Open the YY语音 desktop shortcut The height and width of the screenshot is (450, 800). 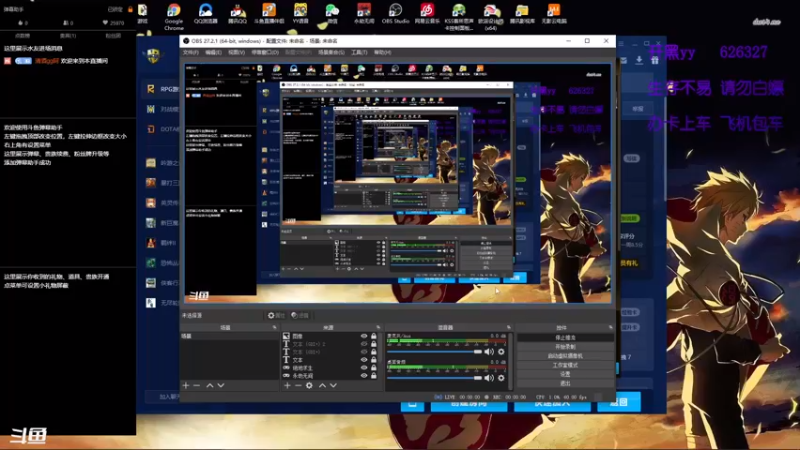coord(301,14)
